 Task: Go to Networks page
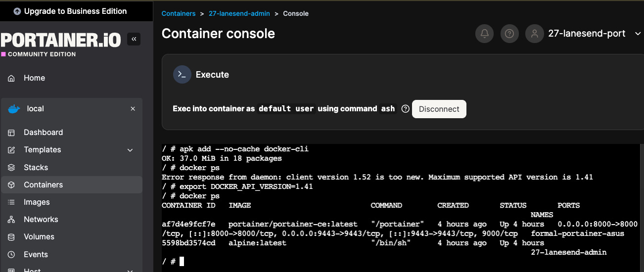pyautogui.click(x=71, y=220)
